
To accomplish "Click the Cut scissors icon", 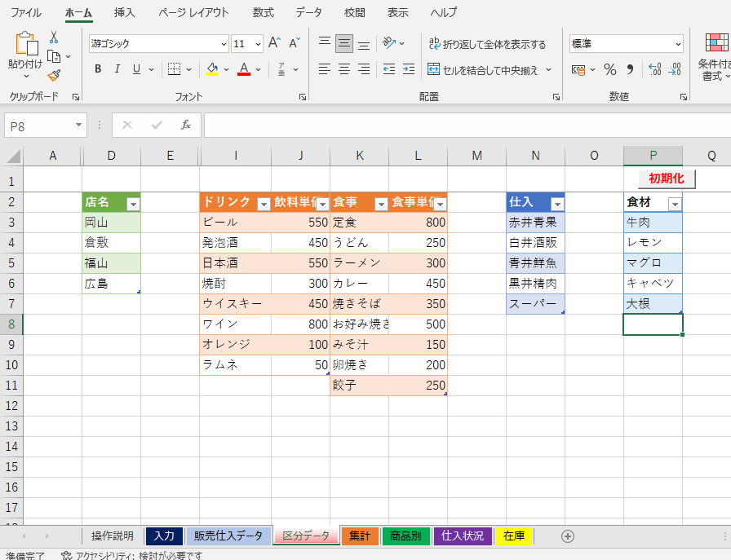I will pyautogui.click(x=54, y=37).
